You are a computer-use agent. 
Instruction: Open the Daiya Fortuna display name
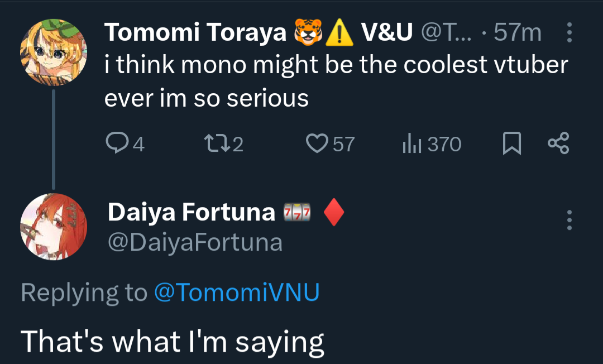click(x=191, y=212)
